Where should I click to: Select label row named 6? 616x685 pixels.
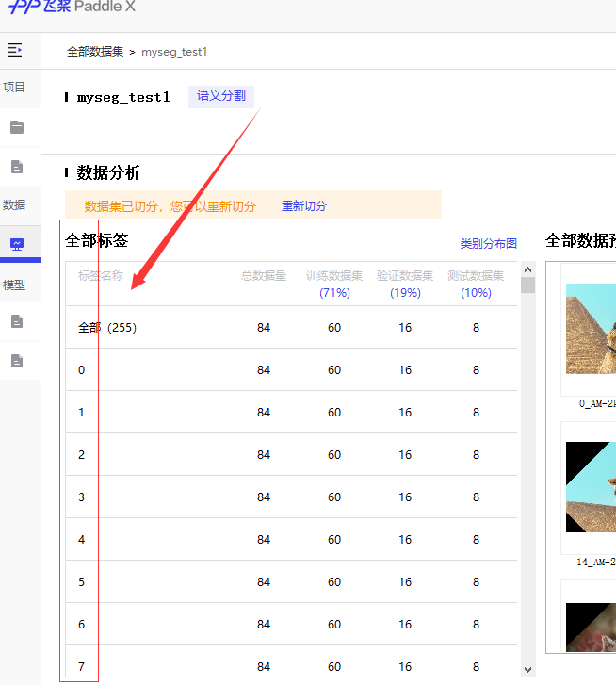point(291,624)
